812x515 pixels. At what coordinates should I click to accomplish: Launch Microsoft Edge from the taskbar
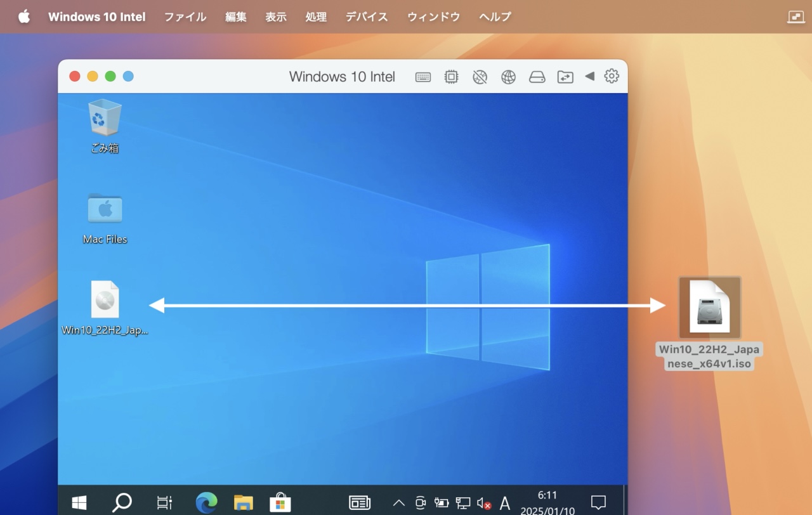206,503
